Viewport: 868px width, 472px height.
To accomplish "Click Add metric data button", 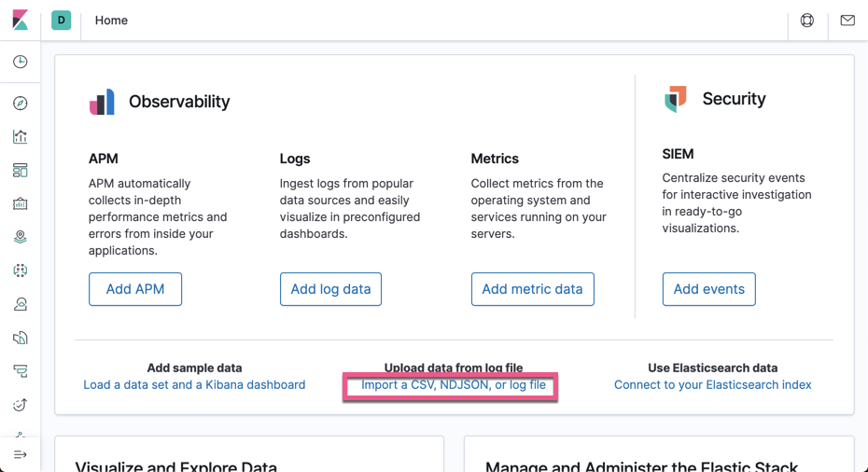I will pyautogui.click(x=533, y=289).
